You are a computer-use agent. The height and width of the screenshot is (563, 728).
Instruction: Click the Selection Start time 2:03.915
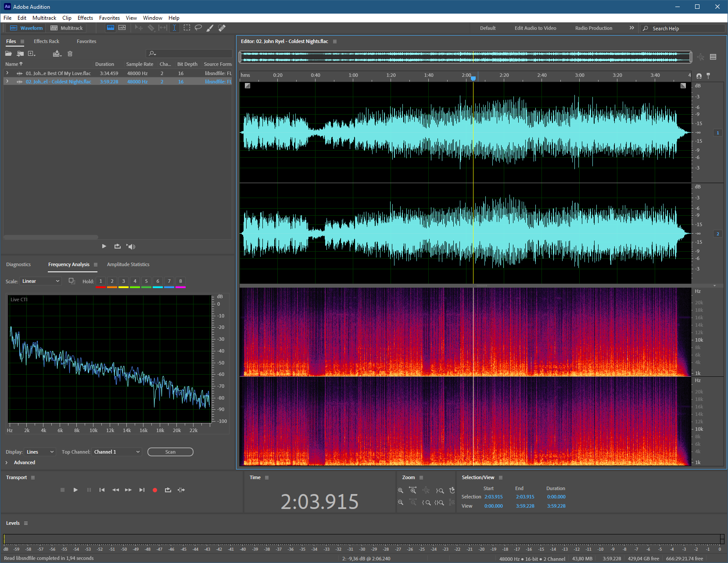tap(494, 497)
